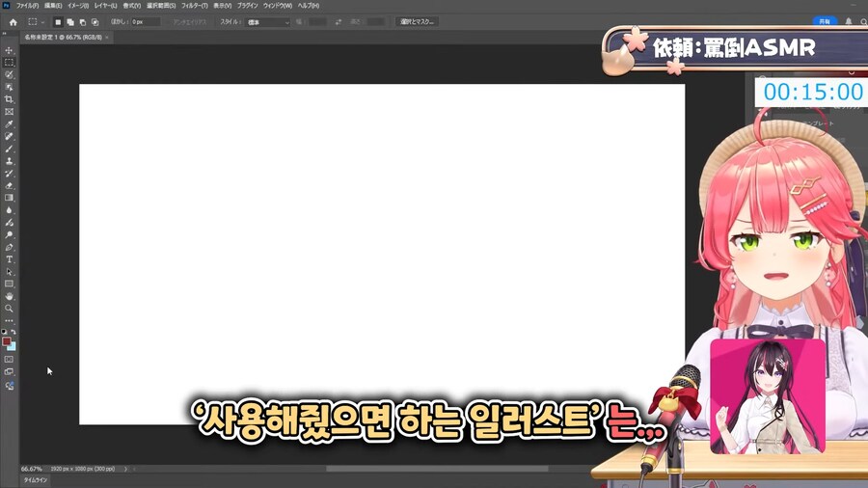Viewport: 868px width, 488px height.
Task: Open the notifications bell icon
Action: (x=849, y=21)
